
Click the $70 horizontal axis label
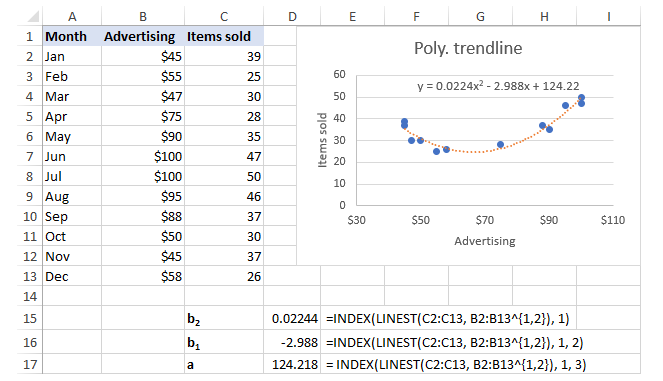(x=485, y=220)
